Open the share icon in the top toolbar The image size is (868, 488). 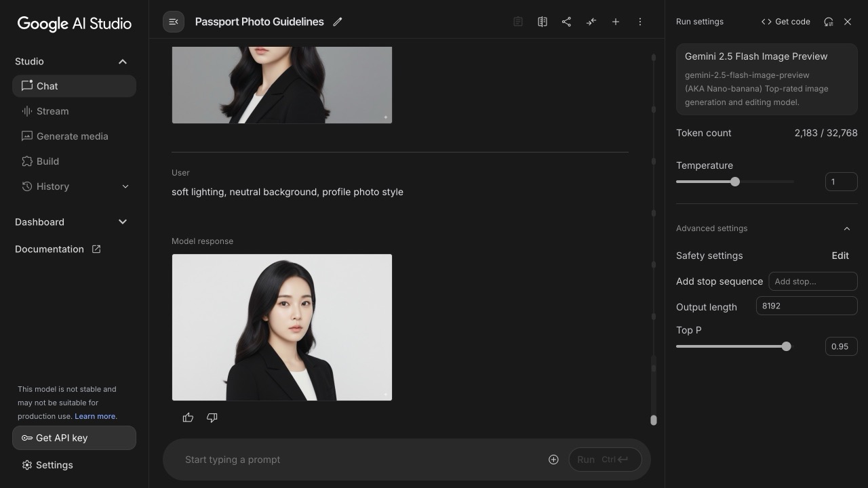(566, 22)
